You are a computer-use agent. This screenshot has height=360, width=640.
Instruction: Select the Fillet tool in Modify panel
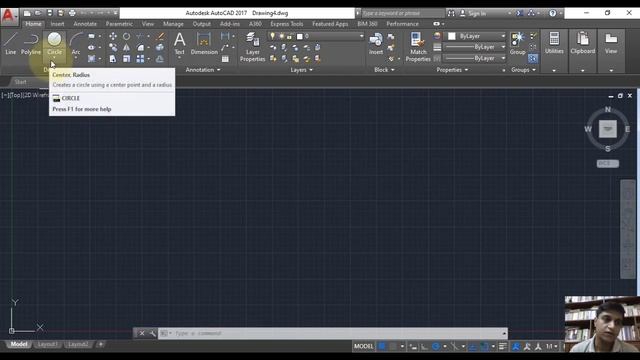(140, 48)
